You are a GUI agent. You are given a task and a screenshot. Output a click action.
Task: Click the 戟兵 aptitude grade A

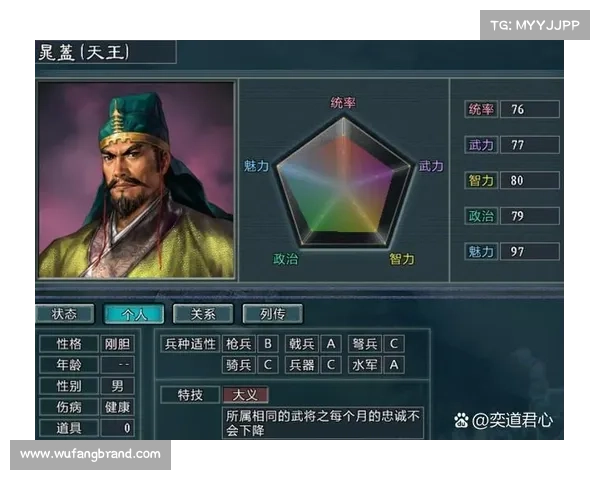(x=331, y=344)
